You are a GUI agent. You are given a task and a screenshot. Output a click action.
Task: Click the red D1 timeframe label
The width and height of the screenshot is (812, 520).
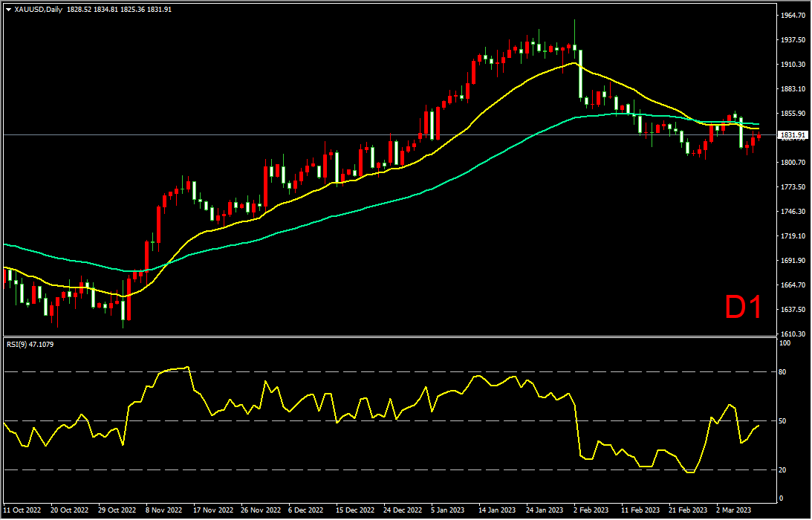743,307
